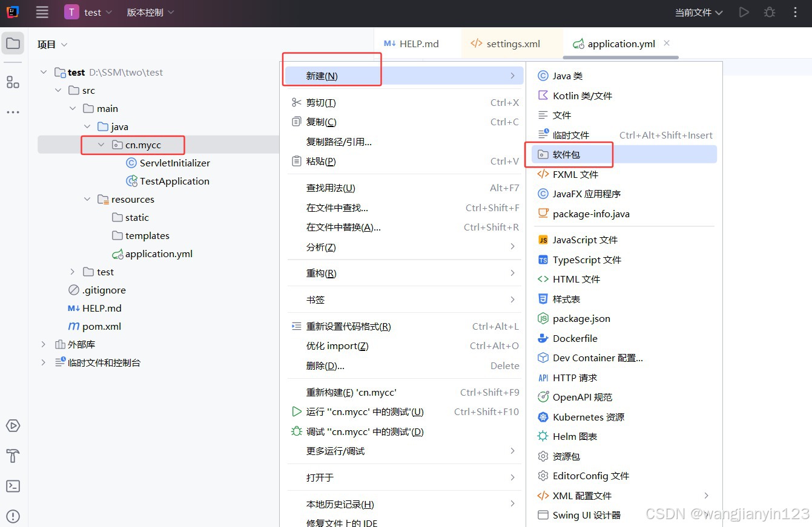Open XML 配置文件 submenu
Image resolution: width=812 pixels, height=527 pixels.
click(624, 496)
